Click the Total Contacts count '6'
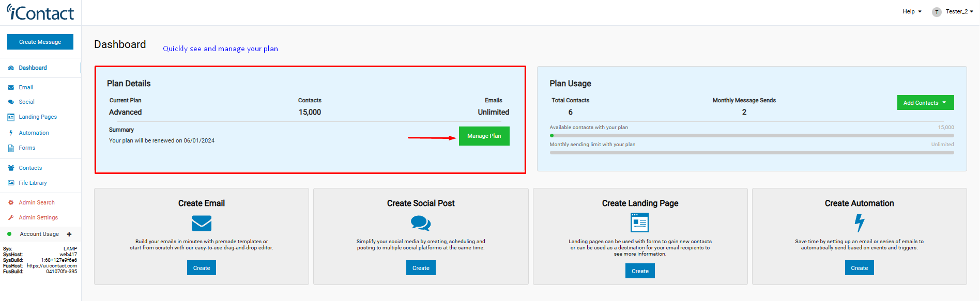This screenshot has width=980, height=301. click(x=570, y=112)
